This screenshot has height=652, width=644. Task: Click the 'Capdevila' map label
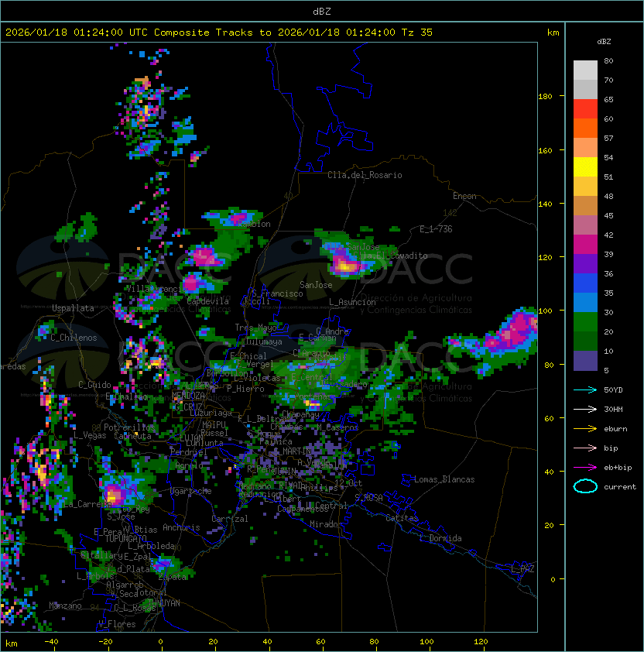(x=208, y=301)
